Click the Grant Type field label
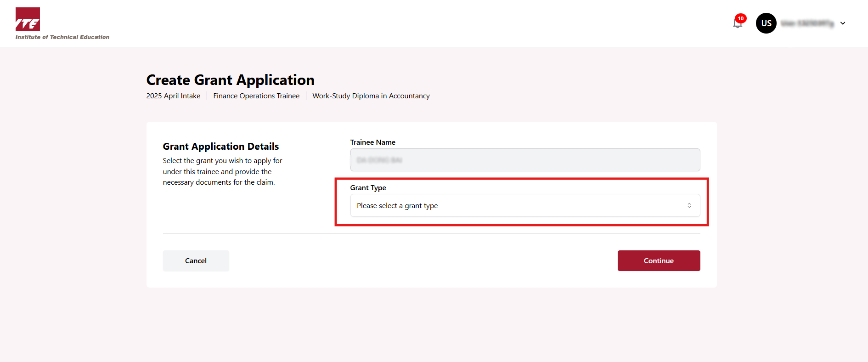The image size is (868, 362). point(368,188)
